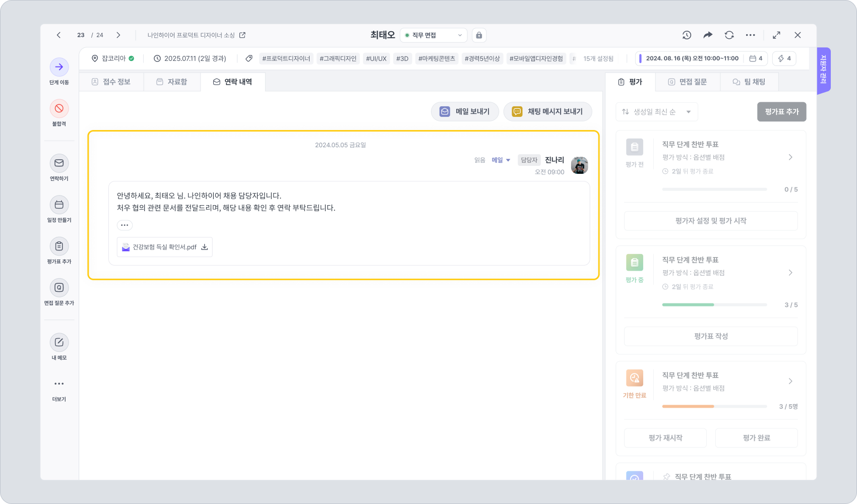Switch to the 자료함 tab
The width and height of the screenshot is (857, 504).
click(171, 82)
